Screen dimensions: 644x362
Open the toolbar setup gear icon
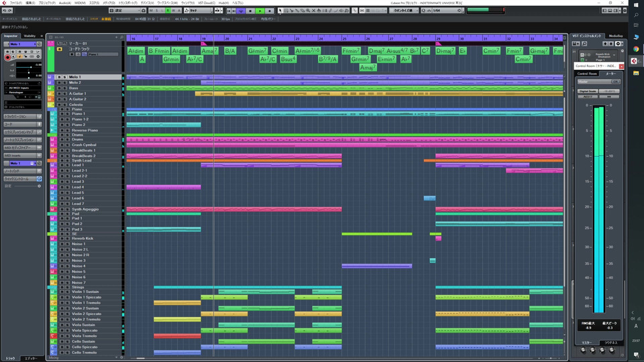625,11
